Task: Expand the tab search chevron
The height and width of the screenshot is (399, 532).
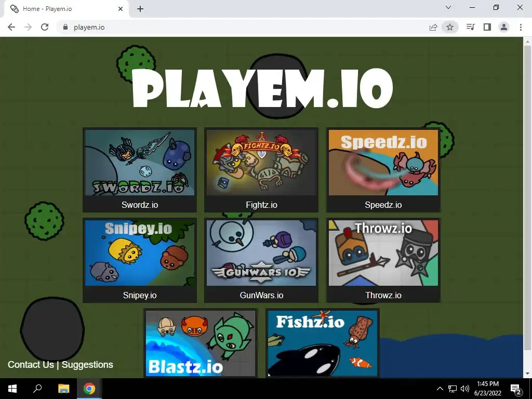Action: point(448,7)
